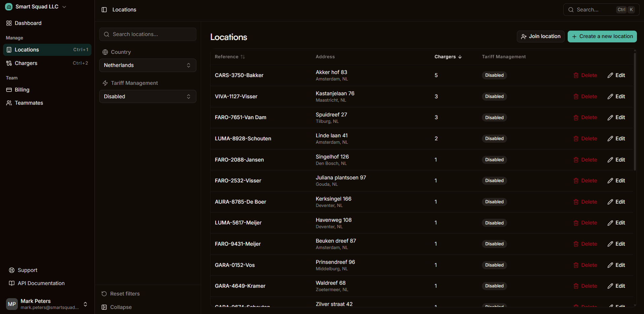644x314 pixels.
Task: Focus the Search locations field
Action: 148,34
